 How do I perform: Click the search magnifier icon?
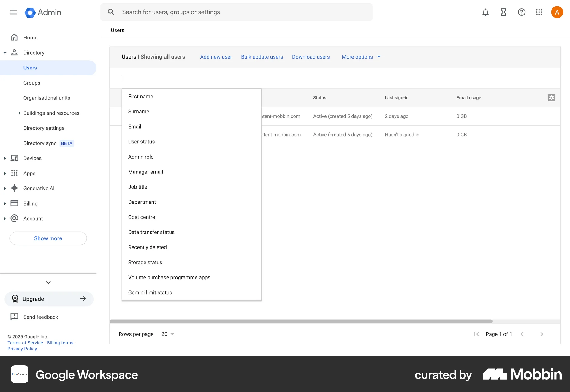(x=111, y=12)
